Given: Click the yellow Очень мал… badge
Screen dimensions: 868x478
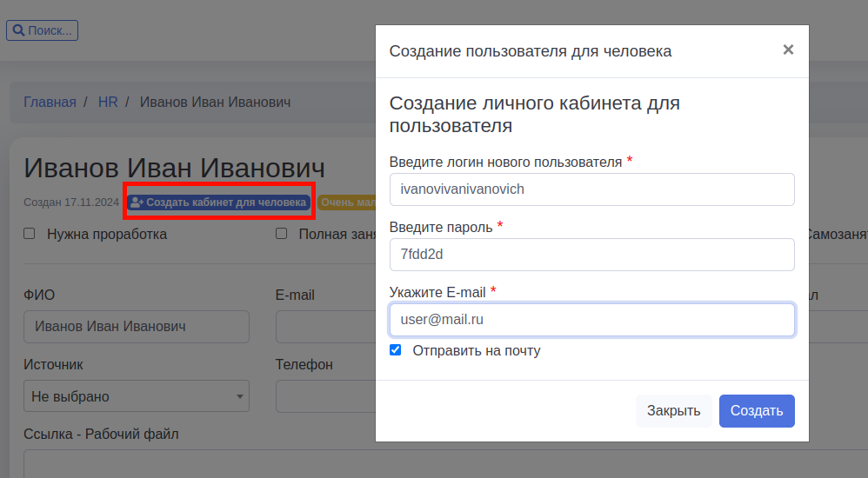Looking at the screenshot, I should [346, 202].
